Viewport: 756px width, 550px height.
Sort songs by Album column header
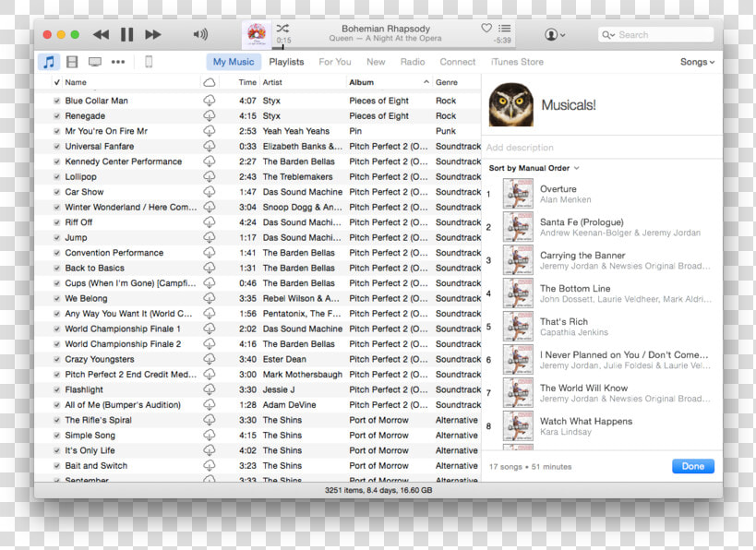pos(390,82)
